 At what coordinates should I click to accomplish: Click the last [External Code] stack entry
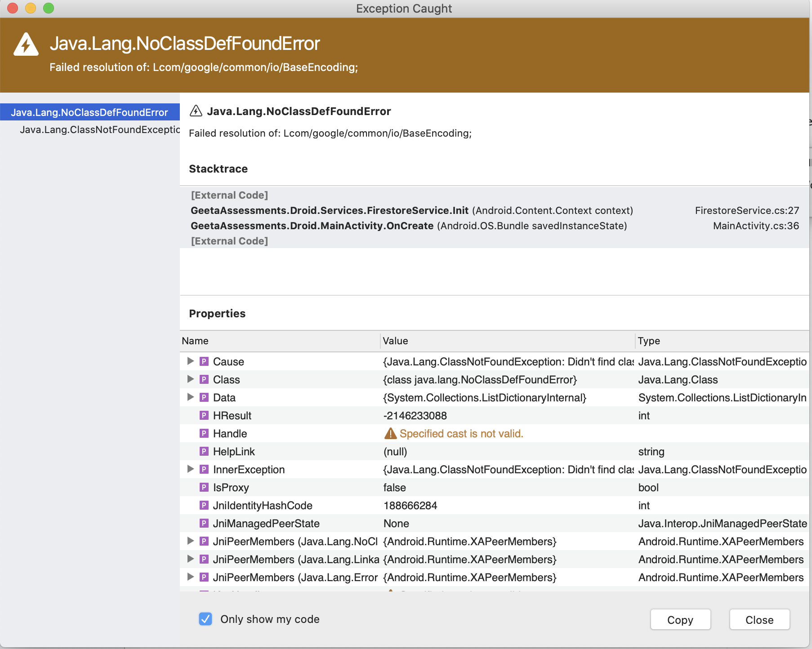[229, 241]
